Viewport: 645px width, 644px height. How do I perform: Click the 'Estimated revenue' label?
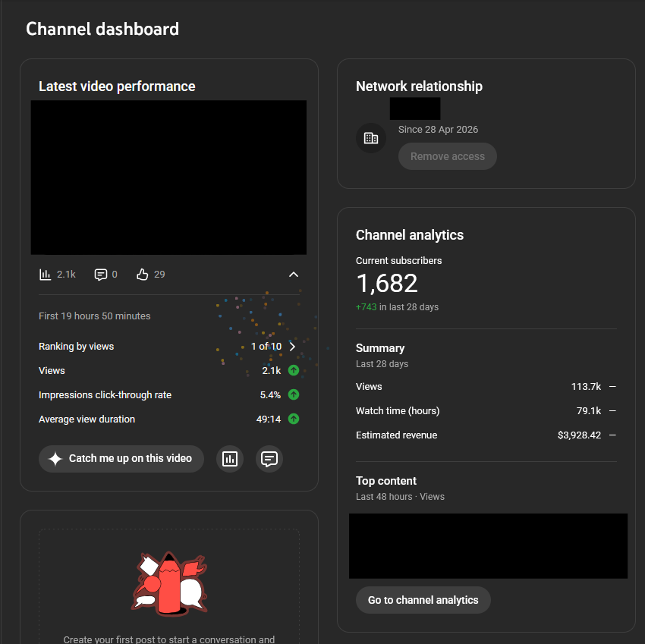point(396,435)
